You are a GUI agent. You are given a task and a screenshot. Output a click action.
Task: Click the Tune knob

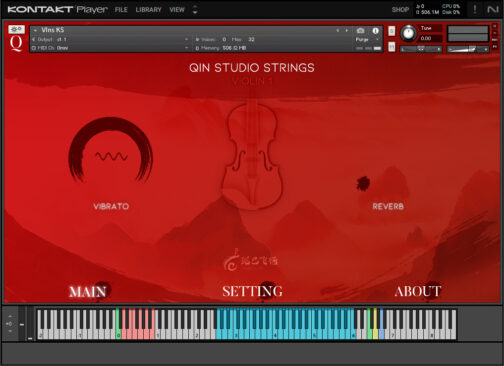coord(408,33)
